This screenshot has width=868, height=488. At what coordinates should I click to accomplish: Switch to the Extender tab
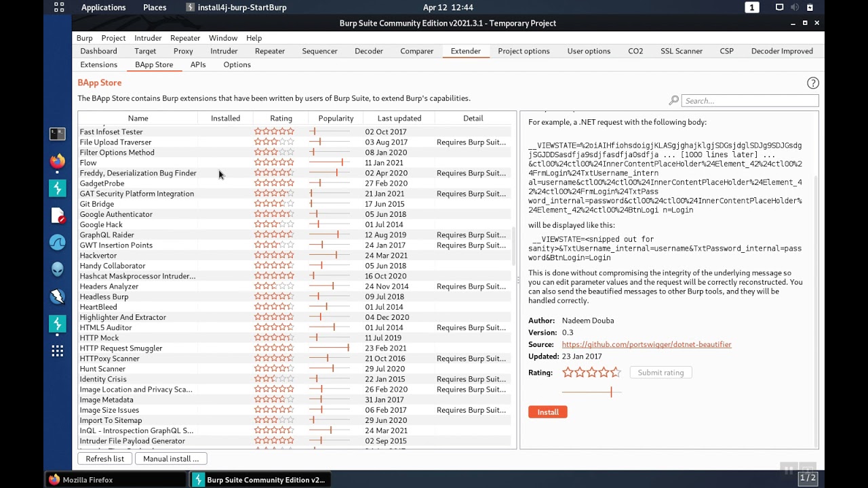pos(465,51)
